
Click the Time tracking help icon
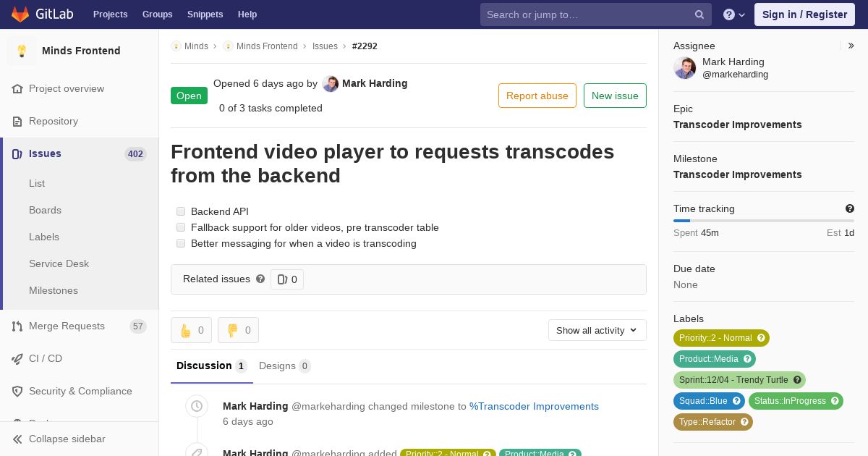(850, 208)
